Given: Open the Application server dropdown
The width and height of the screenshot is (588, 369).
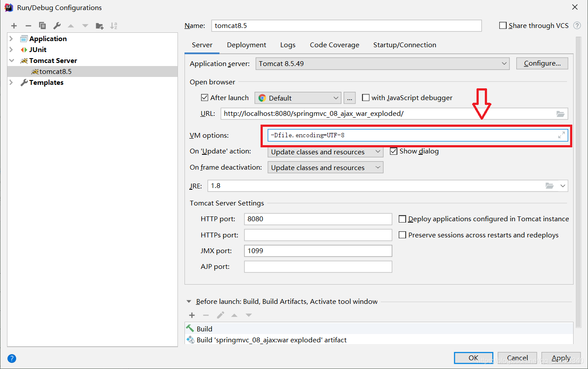Looking at the screenshot, I should tap(383, 63).
